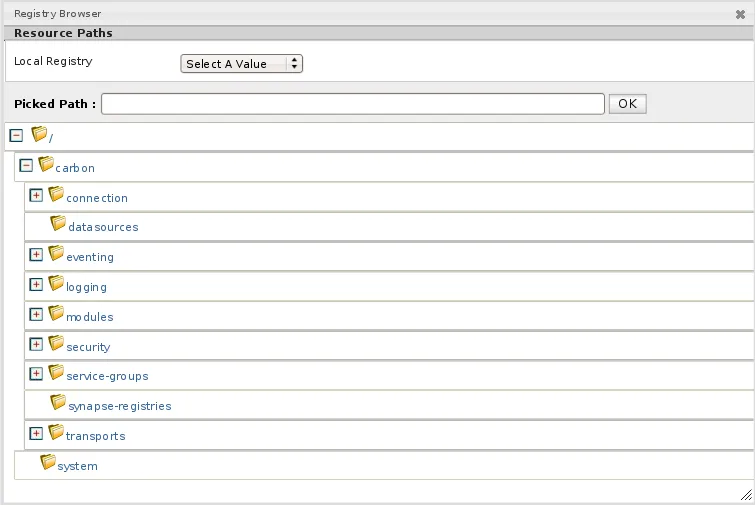The height and width of the screenshot is (505, 755).
Task: Select the security path link
Action: click(88, 347)
